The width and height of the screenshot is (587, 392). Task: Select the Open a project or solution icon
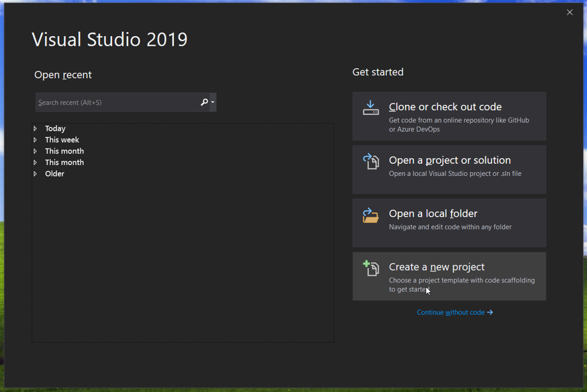point(371,161)
